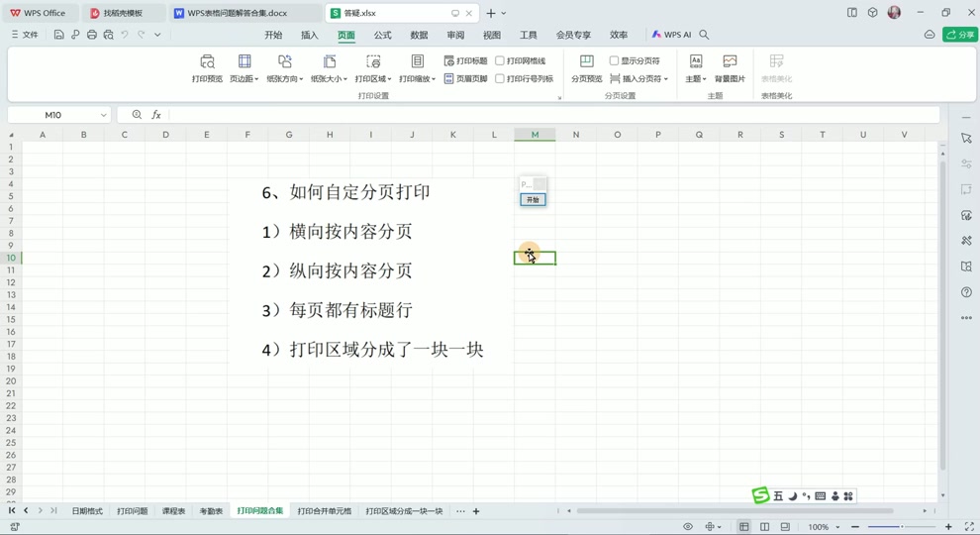This screenshot has width=980, height=535.
Task: Open help icon in right sidebar
Action: point(966,292)
